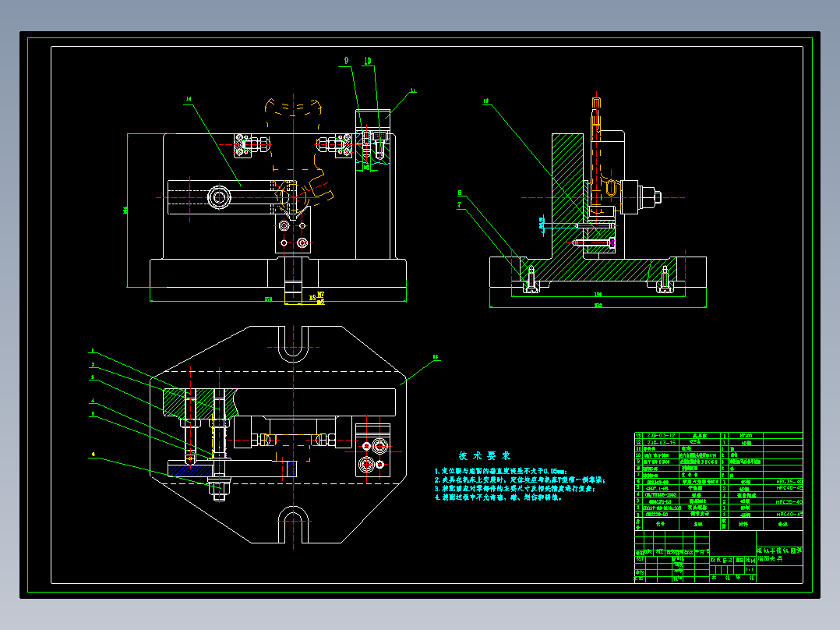Select HRC35-40 remark in parts row 3

pos(789,502)
